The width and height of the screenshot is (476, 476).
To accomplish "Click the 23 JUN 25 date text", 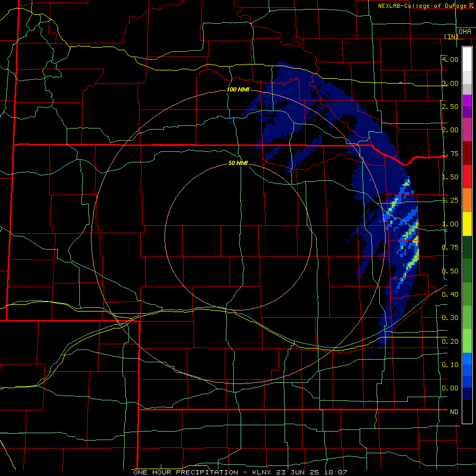I will click(x=297, y=472).
